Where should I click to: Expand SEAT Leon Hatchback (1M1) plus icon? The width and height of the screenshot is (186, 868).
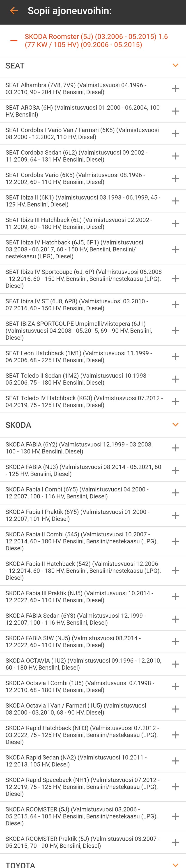pos(175,357)
